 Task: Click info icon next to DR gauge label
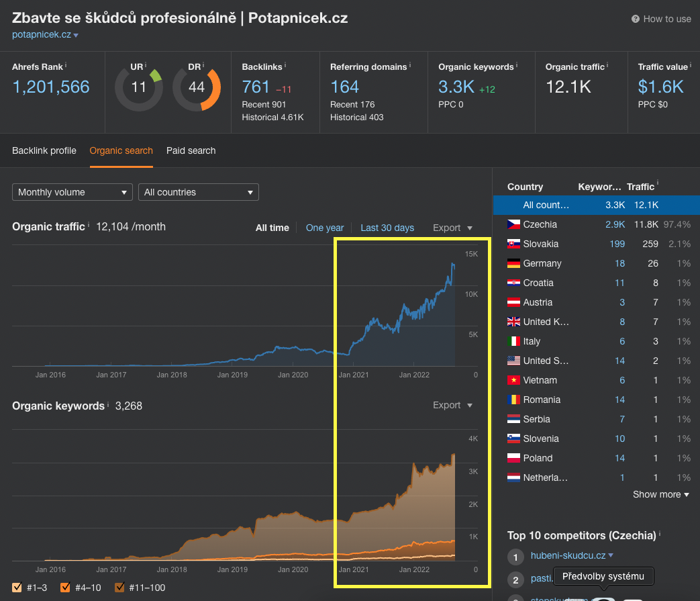[x=203, y=65]
